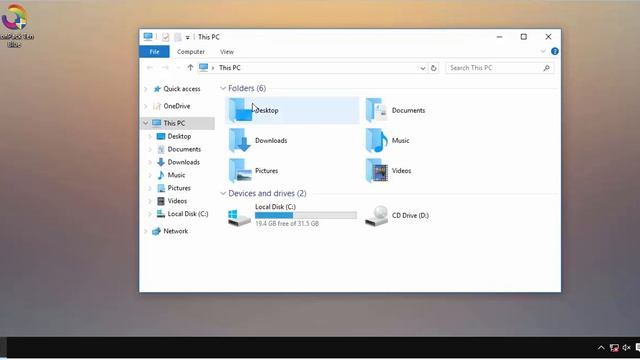Open the Music folder icon in main pane
This screenshot has height=360, width=640.
[376, 140]
